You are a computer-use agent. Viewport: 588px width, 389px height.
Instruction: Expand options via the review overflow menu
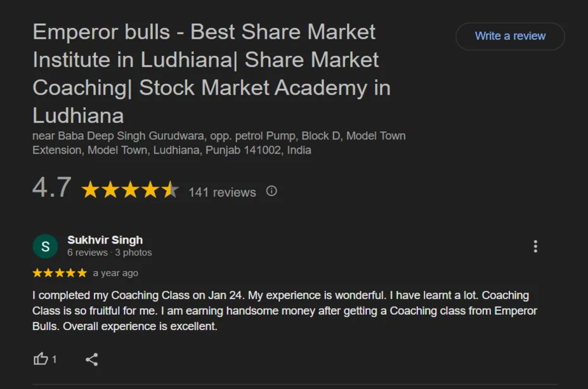(535, 246)
